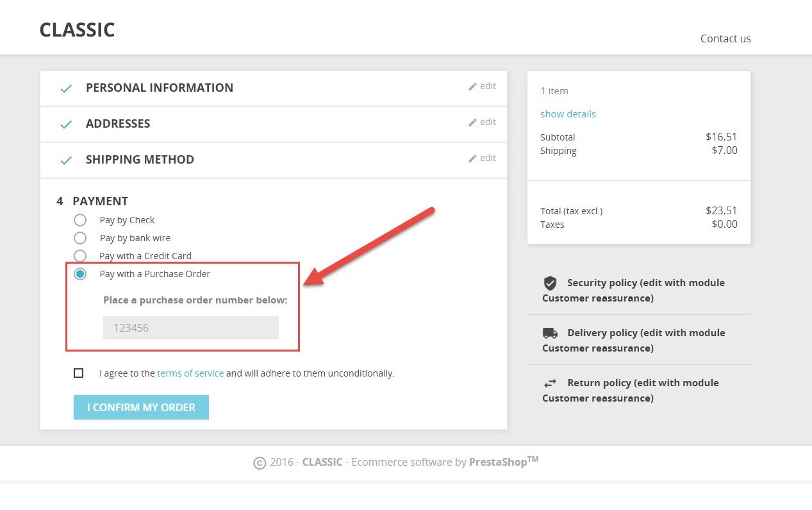
Task: Click the green checkmark beside Personal Information
Action: click(x=65, y=89)
